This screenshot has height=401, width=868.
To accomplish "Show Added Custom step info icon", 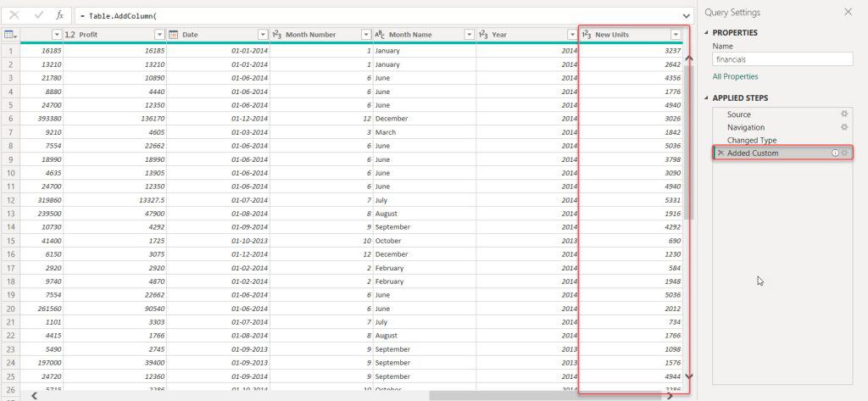I will (x=835, y=153).
